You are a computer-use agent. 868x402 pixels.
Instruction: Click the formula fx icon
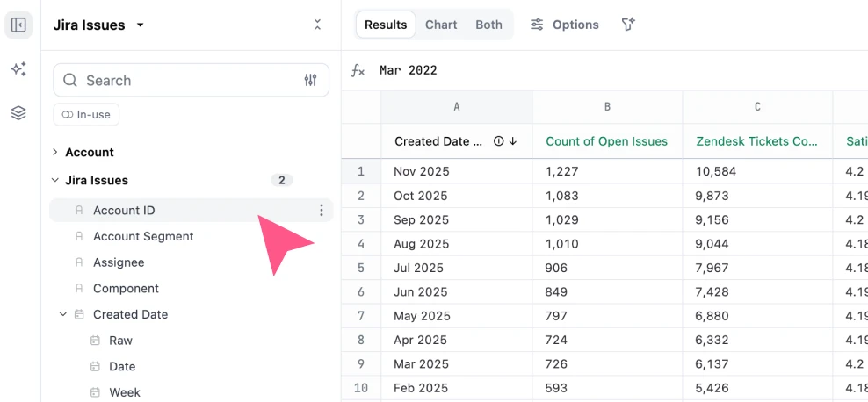coord(358,70)
